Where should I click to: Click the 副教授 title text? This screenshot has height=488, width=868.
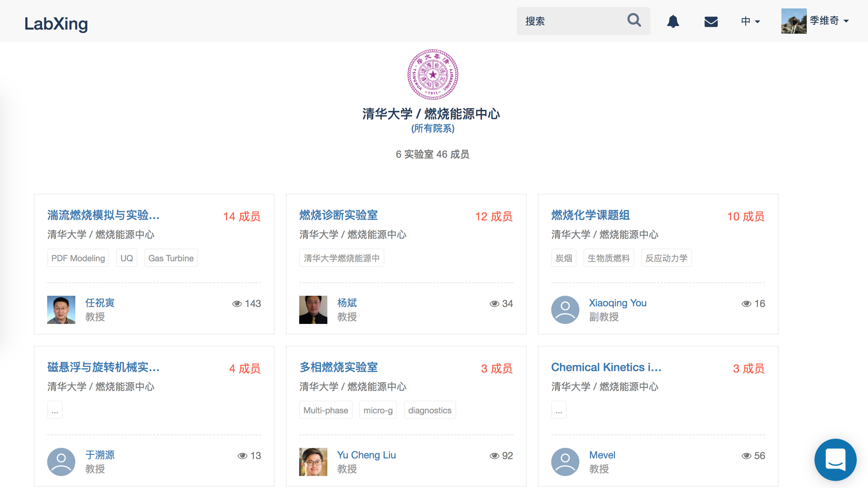tap(604, 317)
